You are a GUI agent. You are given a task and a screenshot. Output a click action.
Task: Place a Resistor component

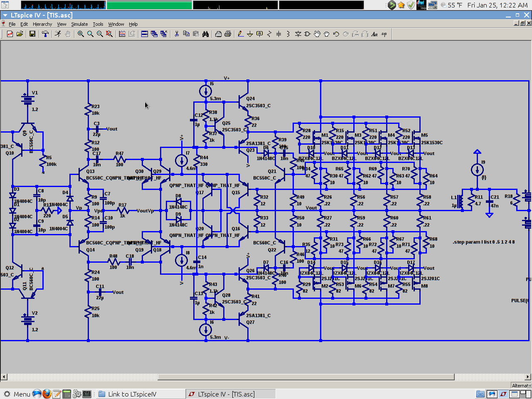tap(269, 34)
